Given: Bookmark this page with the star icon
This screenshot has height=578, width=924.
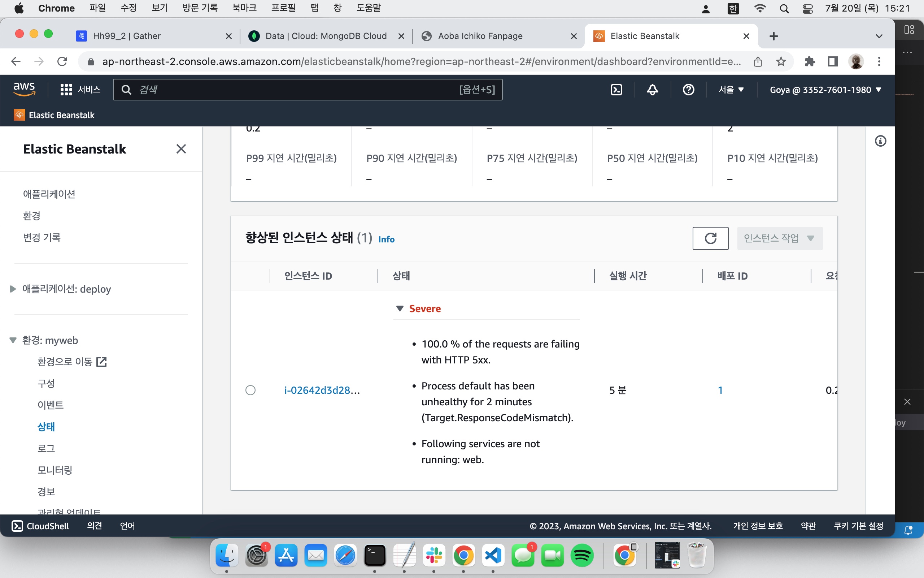Looking at the screenshot, I should (x=781, y=61).
